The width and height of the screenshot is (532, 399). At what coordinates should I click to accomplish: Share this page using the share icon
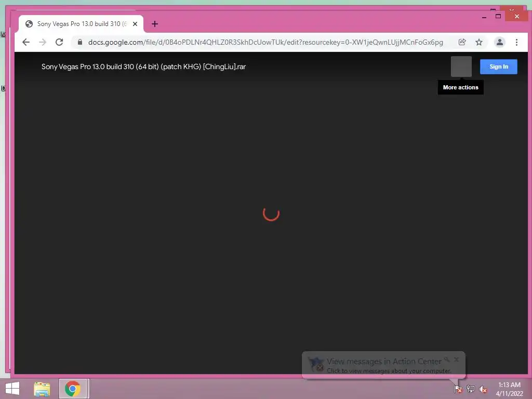[x=462, y=42]
